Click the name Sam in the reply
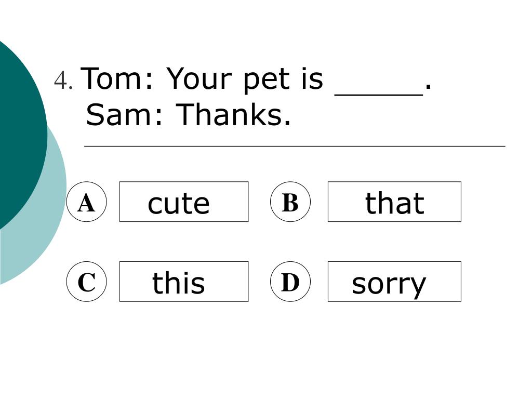This screenshot has height=399, width=532. [x=119, y=115]
